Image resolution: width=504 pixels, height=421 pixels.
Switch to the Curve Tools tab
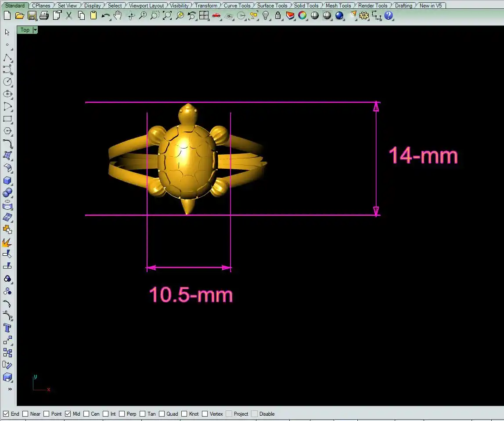click(x=237, y=6)
